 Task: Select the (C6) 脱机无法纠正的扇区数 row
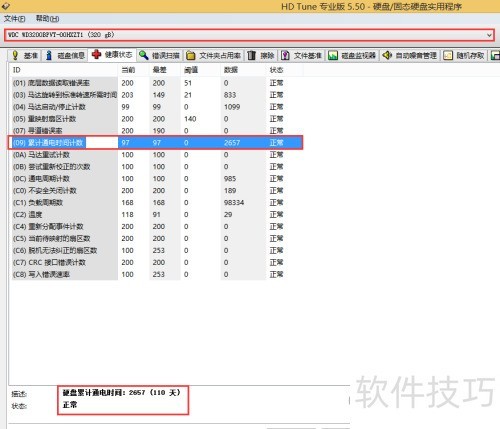click(x=156, y=251)
